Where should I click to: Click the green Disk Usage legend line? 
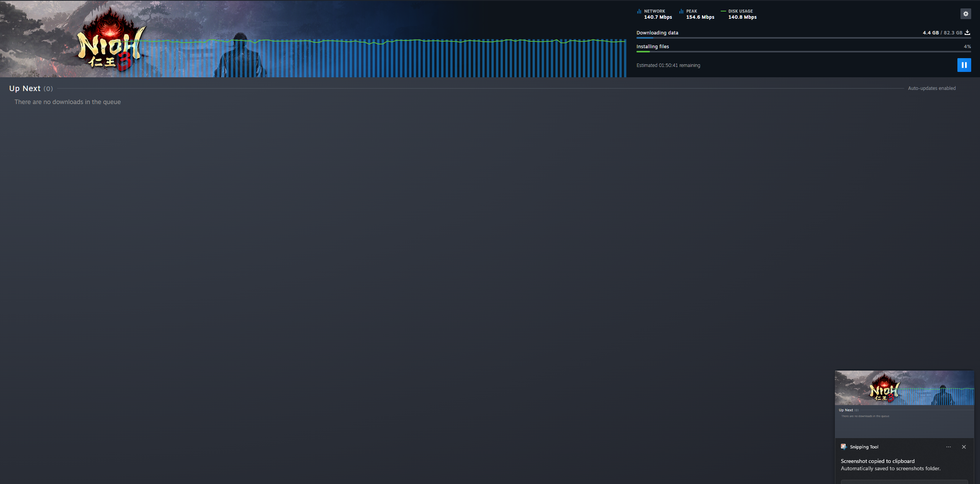pos(723,11)
